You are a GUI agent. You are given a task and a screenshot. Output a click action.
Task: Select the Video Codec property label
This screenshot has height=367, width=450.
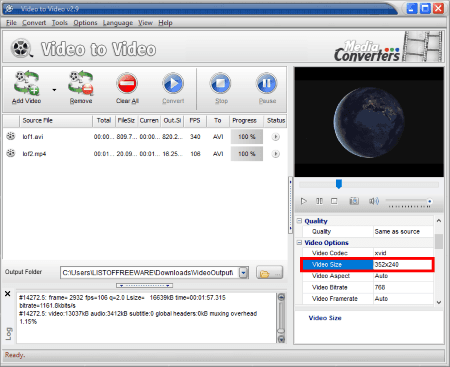tap(338, 253)
